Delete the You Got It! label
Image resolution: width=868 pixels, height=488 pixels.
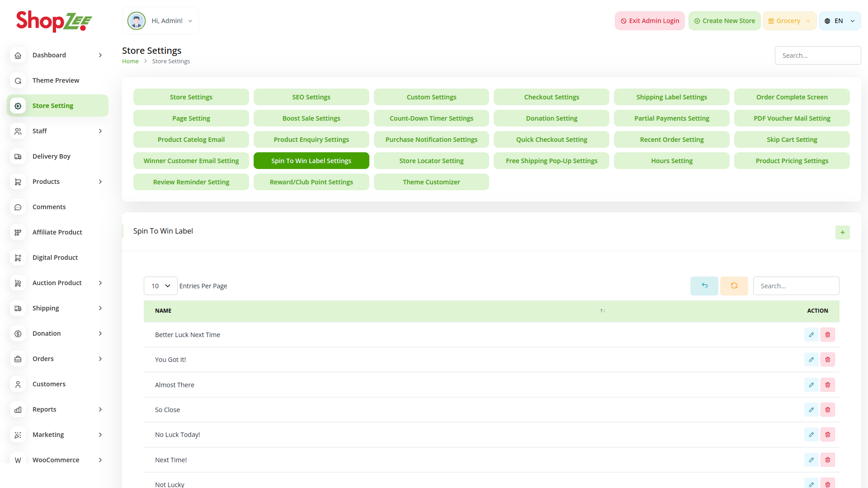coord(827,360)
